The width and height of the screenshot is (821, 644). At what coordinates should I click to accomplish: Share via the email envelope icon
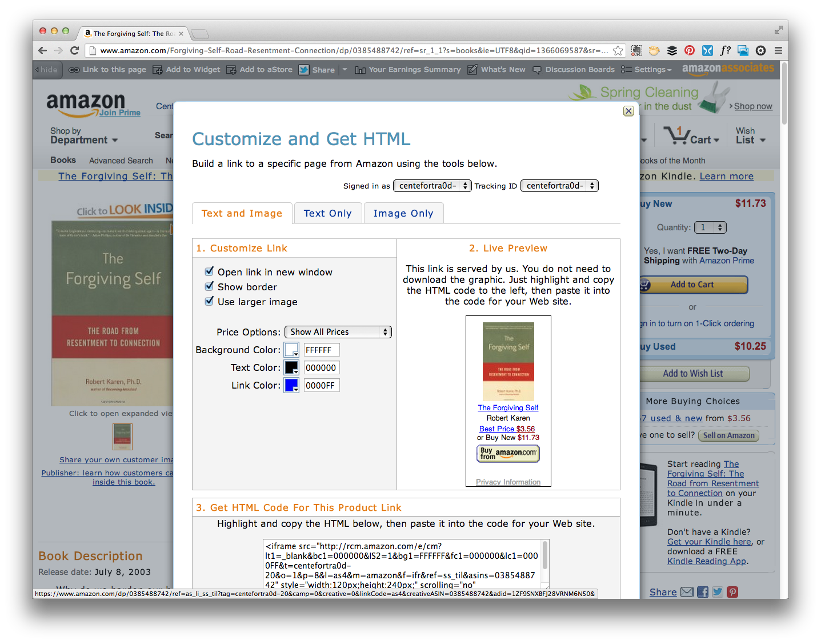687,592
